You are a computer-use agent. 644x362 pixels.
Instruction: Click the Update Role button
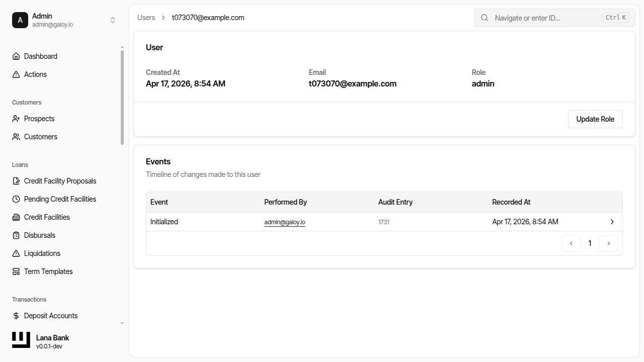(595, 119)
